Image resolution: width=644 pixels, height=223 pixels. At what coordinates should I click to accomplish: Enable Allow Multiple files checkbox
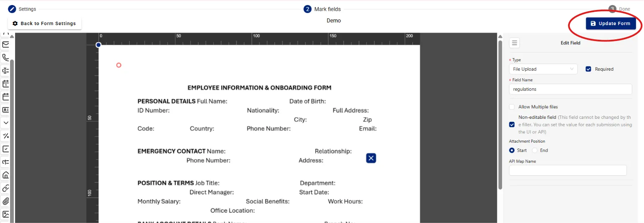[512, 107]
